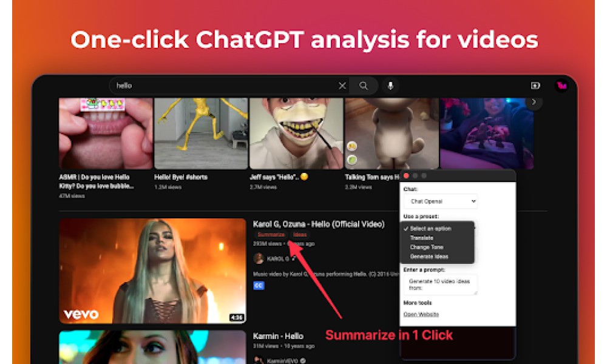This screenshot has height=364, width=607.
Task: Close the extension popup with red dot
Action: [406, 175]
